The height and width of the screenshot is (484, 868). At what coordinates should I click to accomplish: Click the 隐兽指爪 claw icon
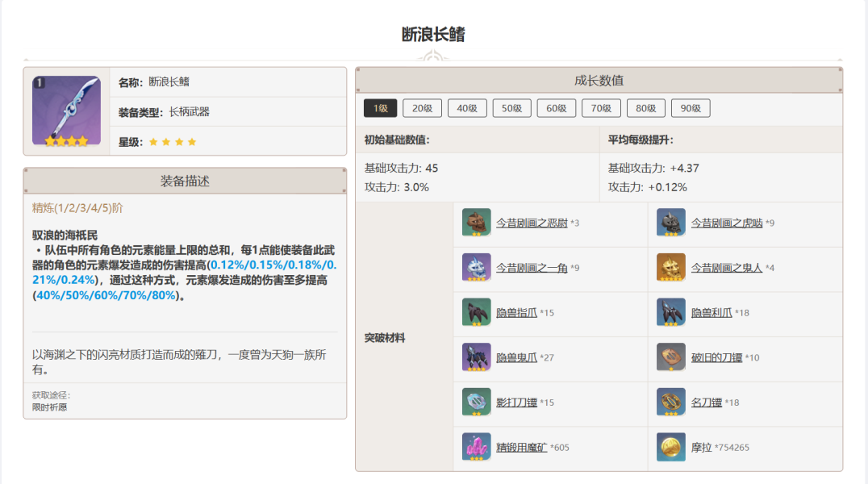click(476, 312)
